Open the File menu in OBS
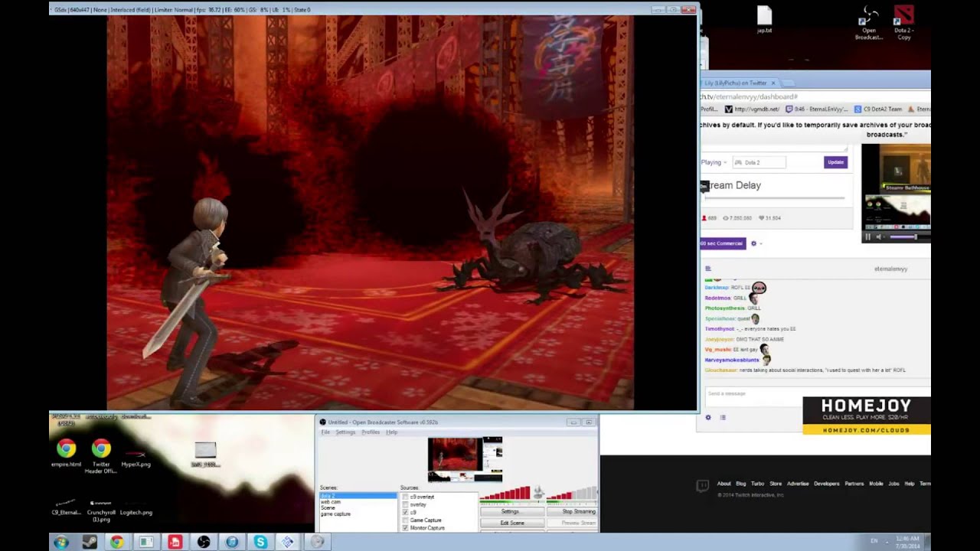The height and width of the screenshot is (551, 980). click(325, 432)
